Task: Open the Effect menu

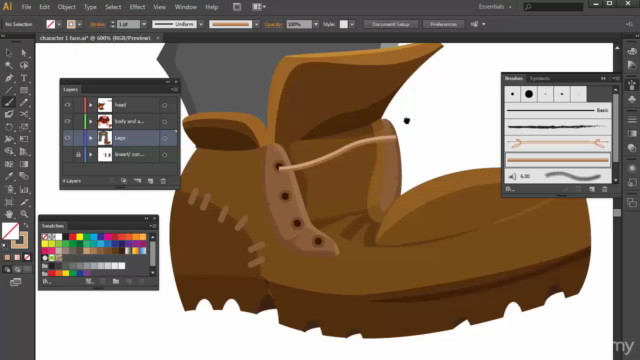Action: tap(137, 7)
